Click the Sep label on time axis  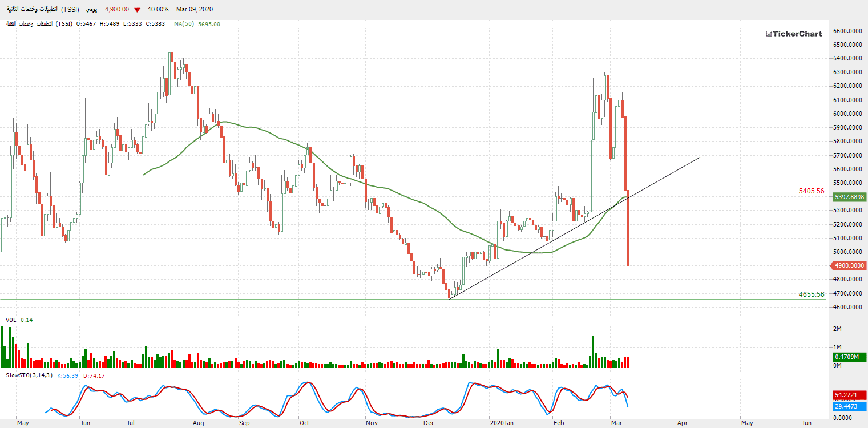pyautogui.click(x=244, y=423)
